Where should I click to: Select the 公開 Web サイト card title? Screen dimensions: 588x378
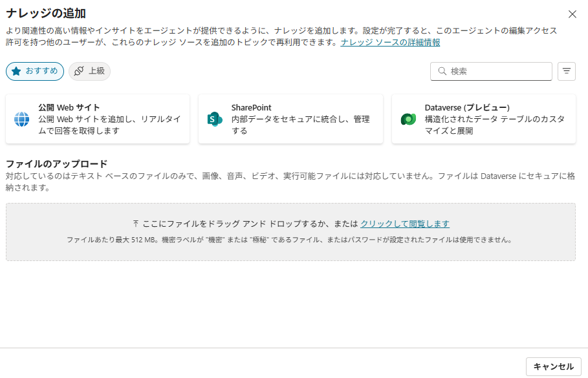(x=69, y=107)
